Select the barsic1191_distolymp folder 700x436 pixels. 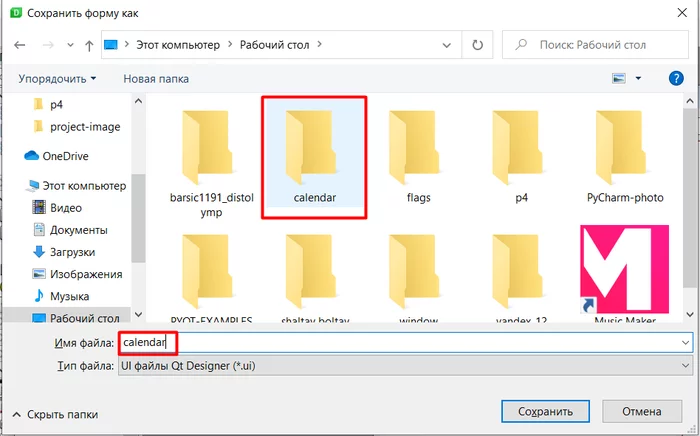[x=212, y=163]
